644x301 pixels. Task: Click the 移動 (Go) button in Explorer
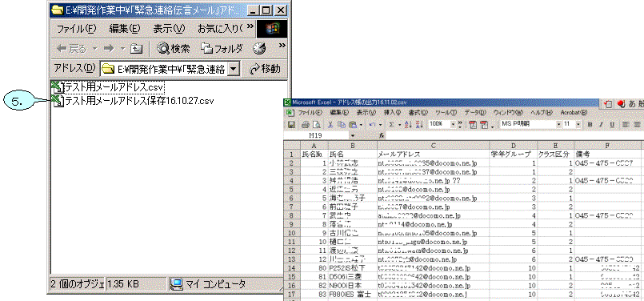point(265,69)
